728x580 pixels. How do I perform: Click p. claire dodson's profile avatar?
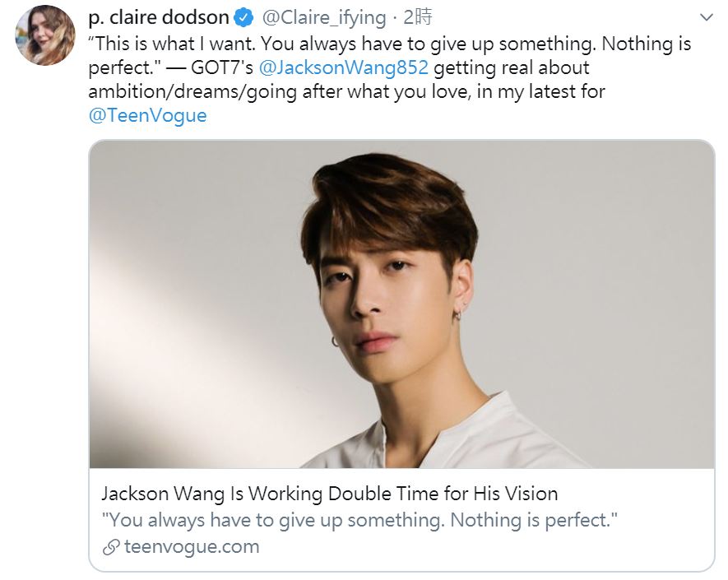[x=45, y=35]
